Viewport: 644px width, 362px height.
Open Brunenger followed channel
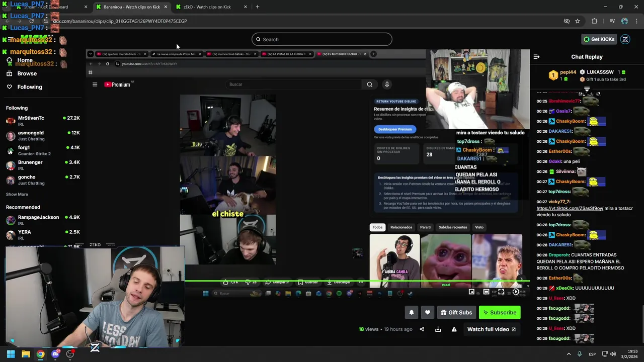click(43, 165)
